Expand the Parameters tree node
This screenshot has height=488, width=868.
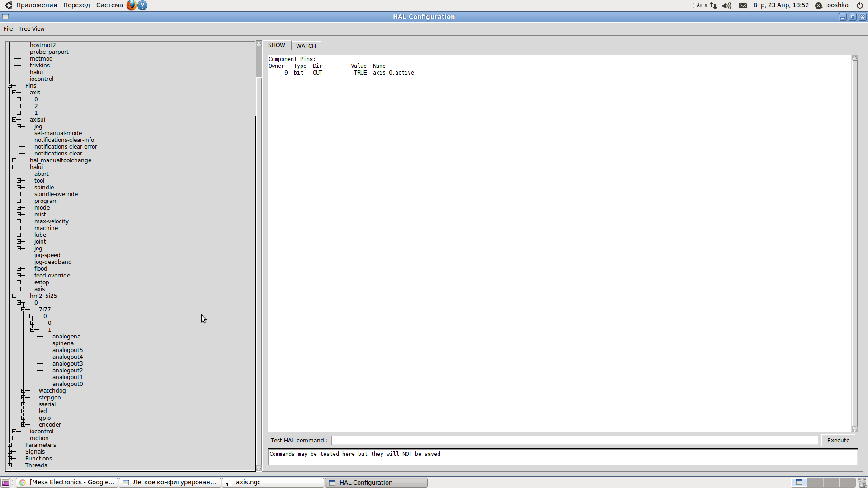point(10,445)
